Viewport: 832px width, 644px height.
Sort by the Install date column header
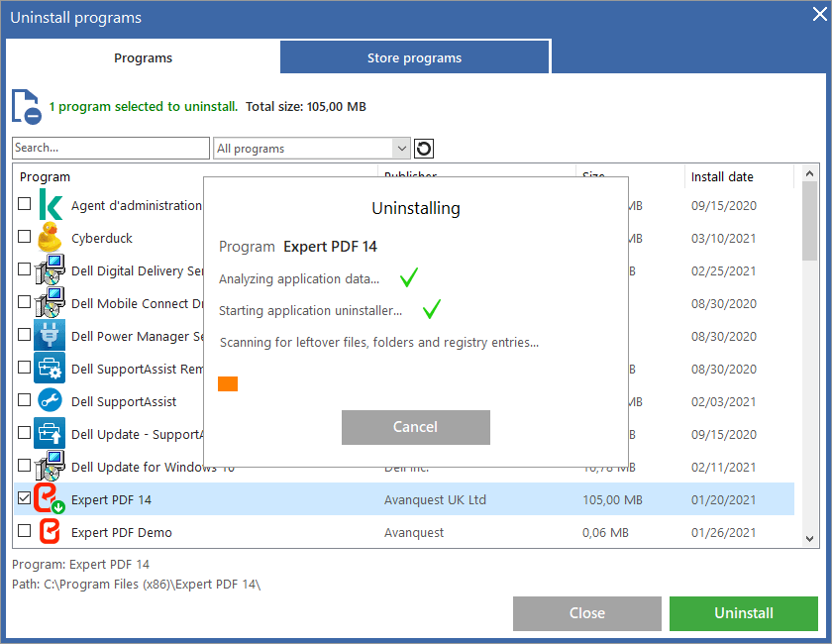(x=722, y=176)
